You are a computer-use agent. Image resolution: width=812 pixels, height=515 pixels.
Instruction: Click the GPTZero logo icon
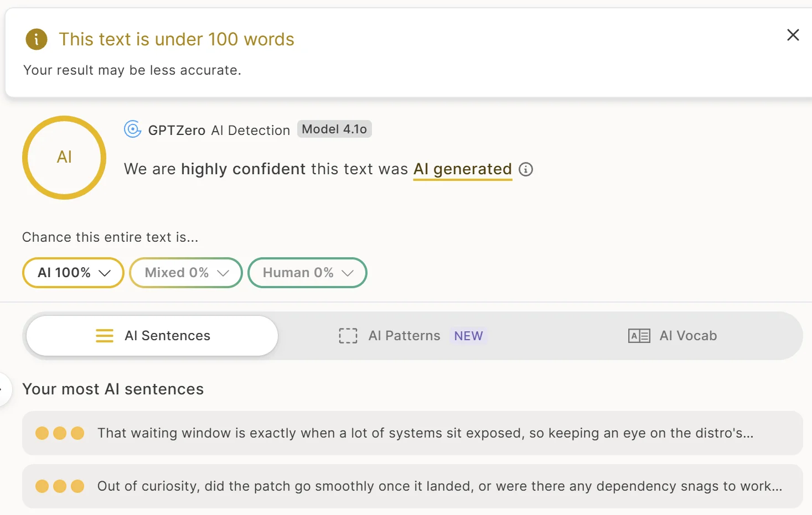pos(133,129)
